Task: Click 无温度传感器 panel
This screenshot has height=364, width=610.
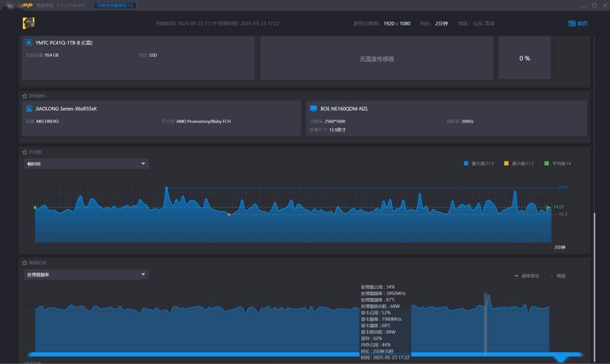Action: point(376,59)
